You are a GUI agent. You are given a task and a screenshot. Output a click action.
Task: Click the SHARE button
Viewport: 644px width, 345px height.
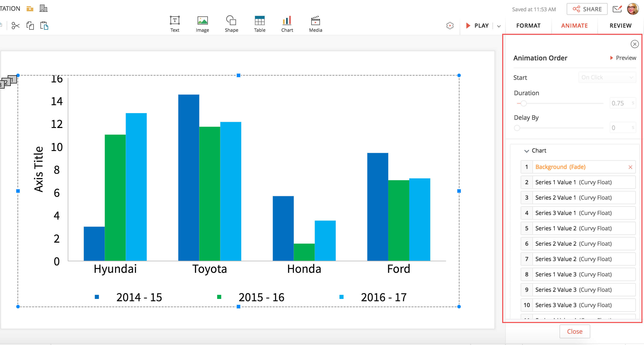click(x=587, y=9)
